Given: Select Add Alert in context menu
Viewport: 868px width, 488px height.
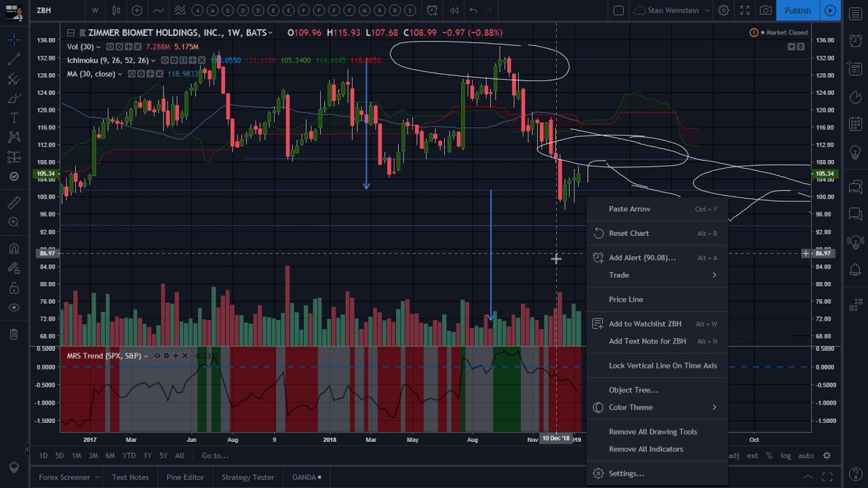Looking at the screenshot, I should 656,258.
